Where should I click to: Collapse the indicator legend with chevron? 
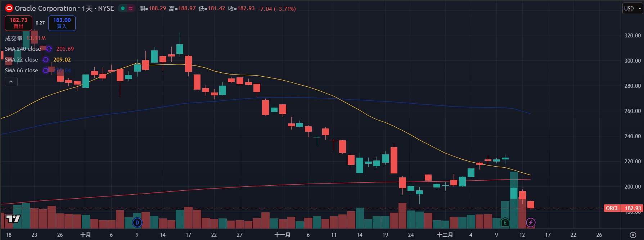click(11, 82)
